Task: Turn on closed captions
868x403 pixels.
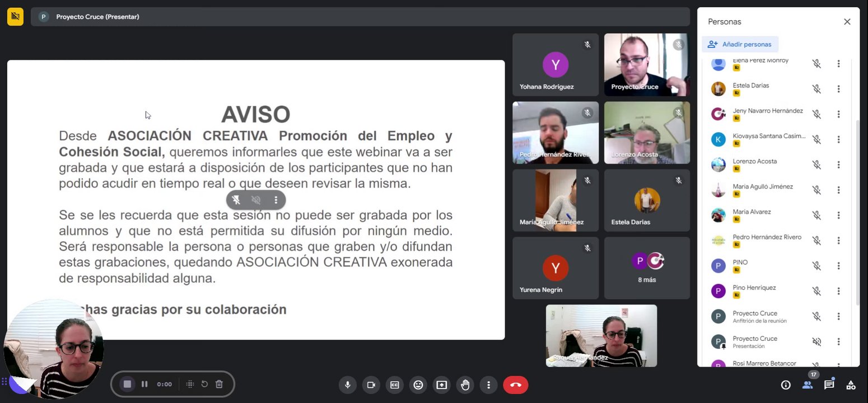Action: click(x=395, y=385)
